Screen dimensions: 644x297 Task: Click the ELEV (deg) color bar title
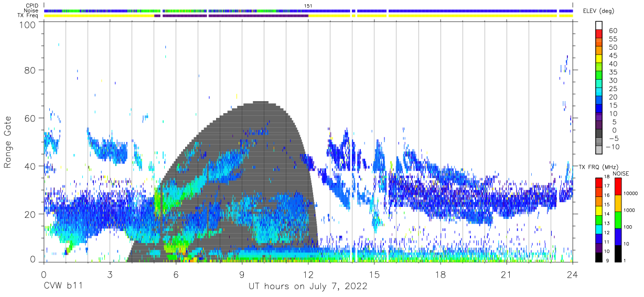point(598,11)
